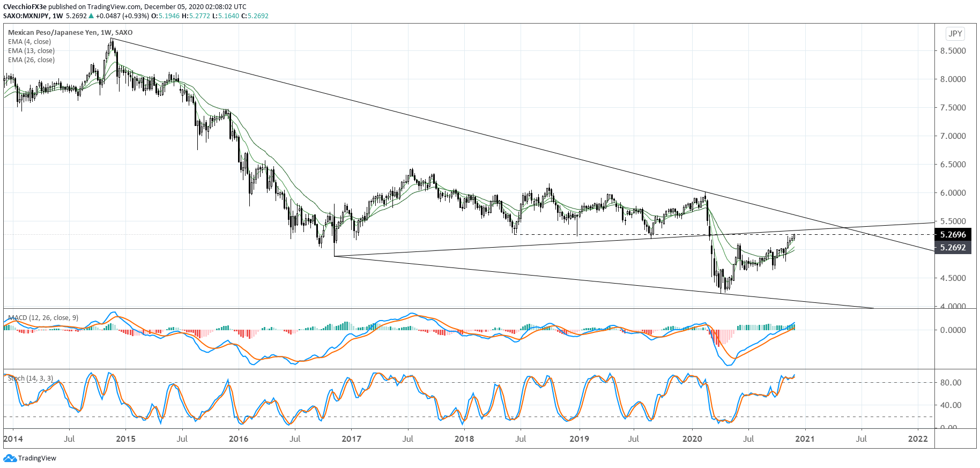Click the L:5.1640 low value in header
The image size is (980, 468).
[x=226, y=16]
